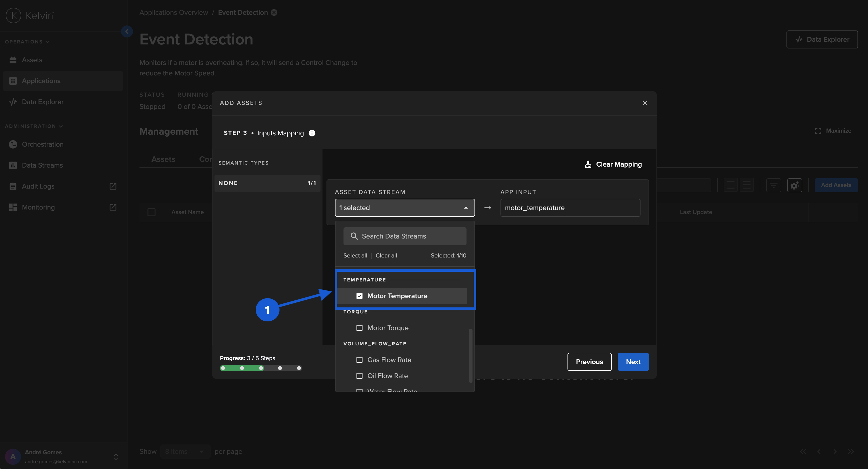Uncheck the Motor Temperature data stream
This screenshot has width=868, height=469.
[359, 296]
